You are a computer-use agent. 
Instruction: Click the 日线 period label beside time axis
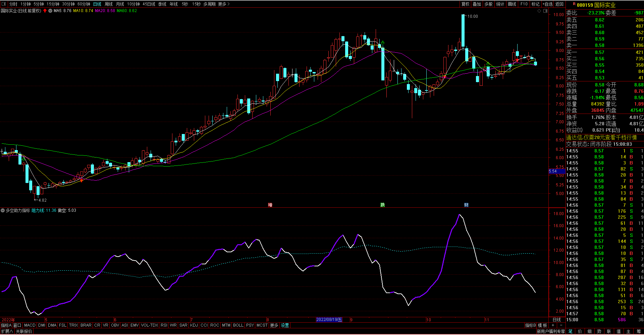pyautogui.click(x=557, y=320)
